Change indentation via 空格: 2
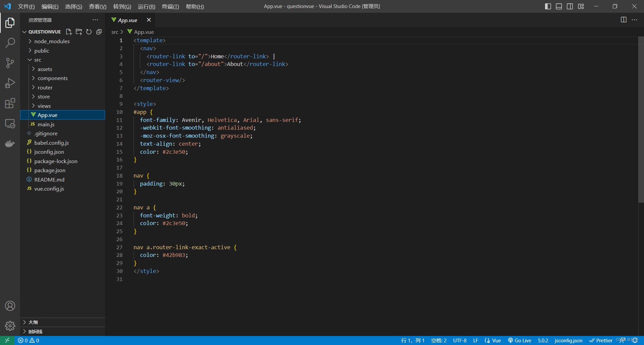This screenshot has width=644, height=345. point(439,340)
